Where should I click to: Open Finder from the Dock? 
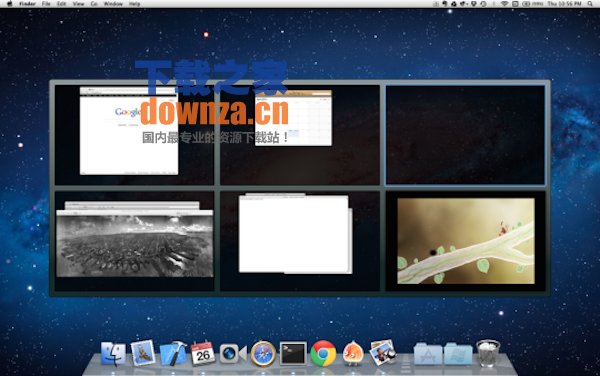coord(113,353)
